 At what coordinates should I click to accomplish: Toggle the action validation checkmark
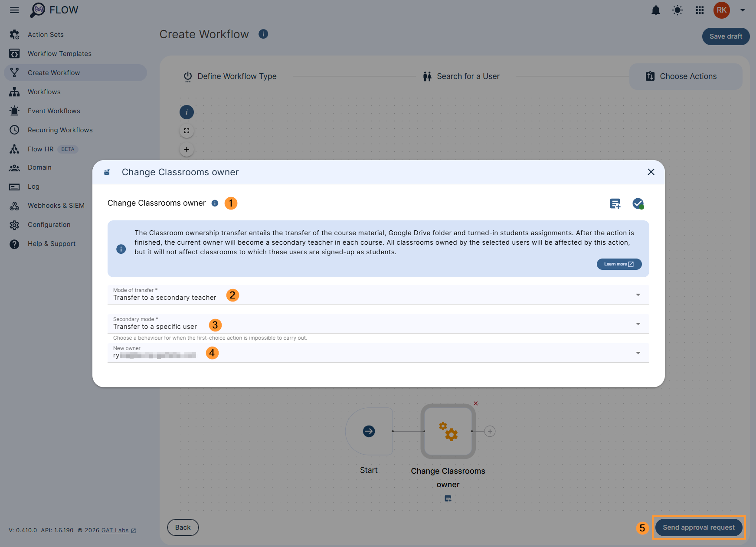click(x=638, y=203)
